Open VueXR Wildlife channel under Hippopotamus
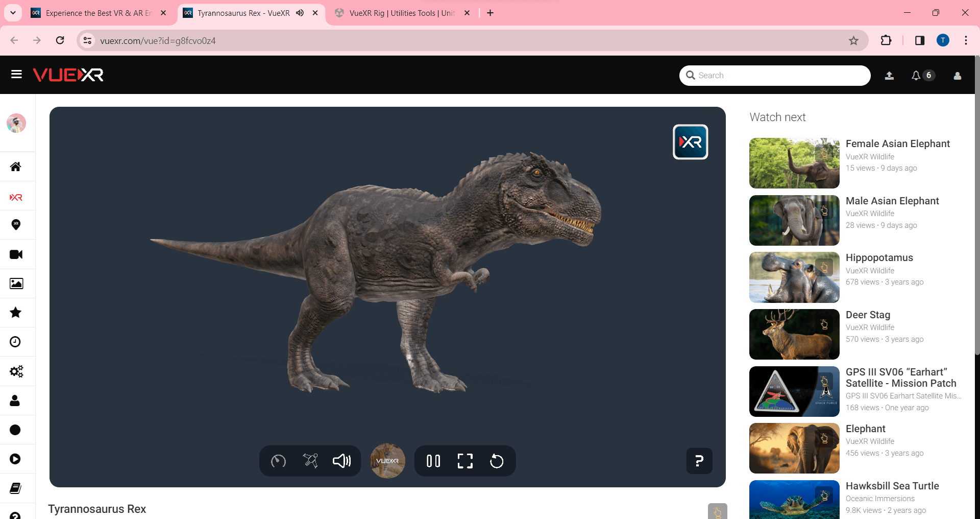980x519 pixels. (870, 271)
